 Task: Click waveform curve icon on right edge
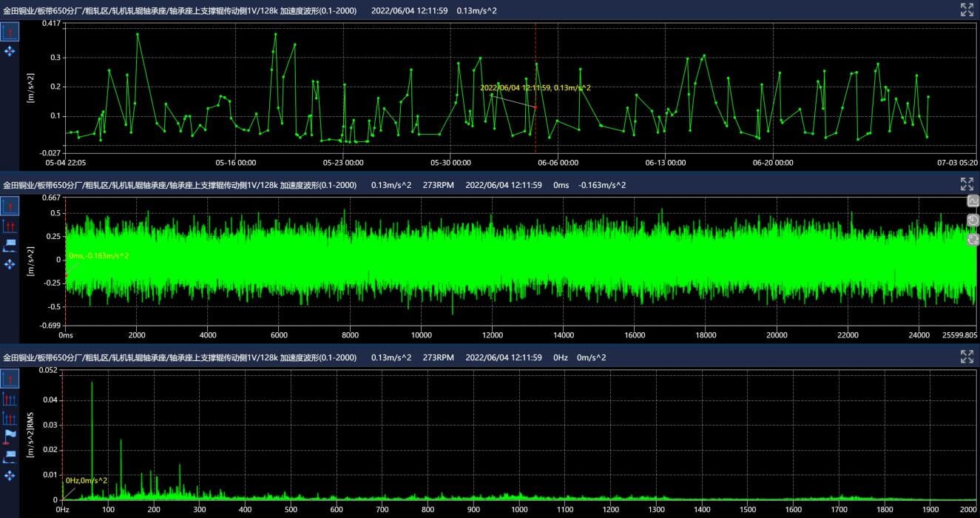(973, 201)
